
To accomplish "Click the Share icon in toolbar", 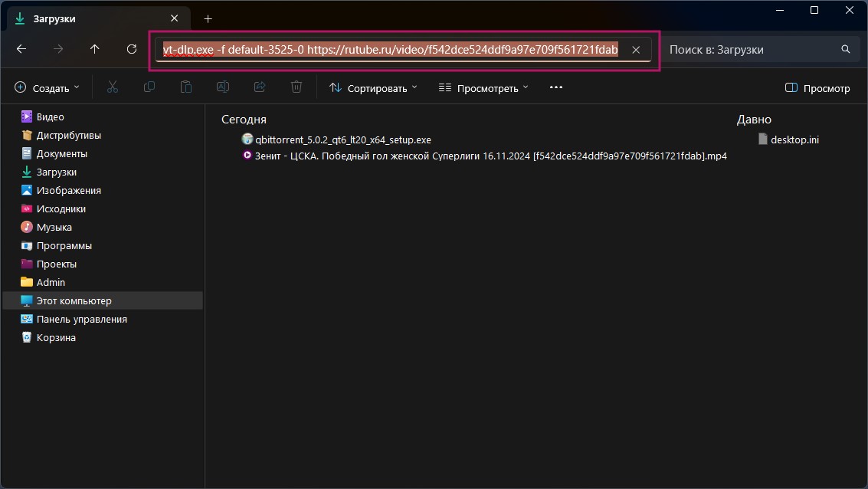I will 260,87.
